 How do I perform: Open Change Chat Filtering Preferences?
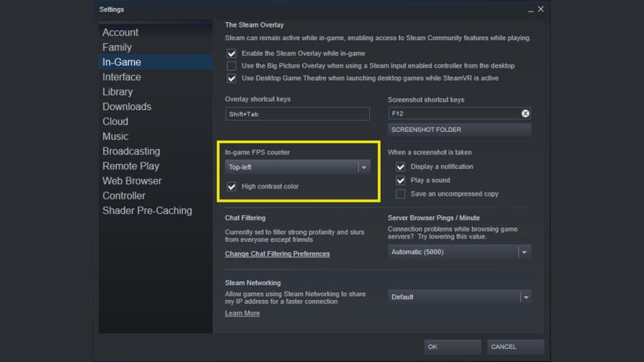pos(277,253)
